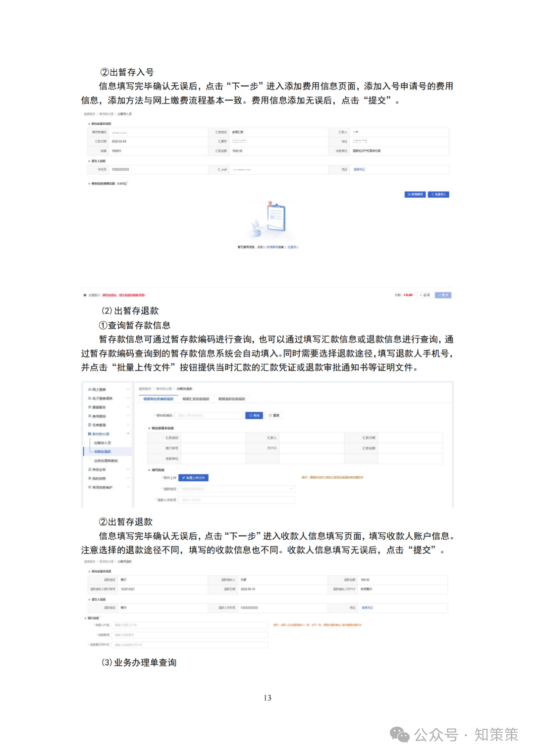Click the heading (2)出暂存退款
The image size is (535, 756).
130,311
